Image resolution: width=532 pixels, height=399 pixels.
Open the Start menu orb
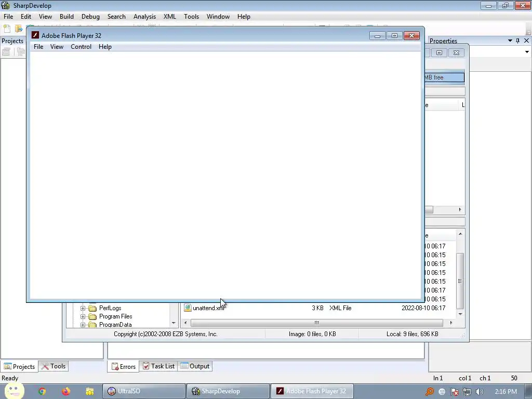point(14,391)
